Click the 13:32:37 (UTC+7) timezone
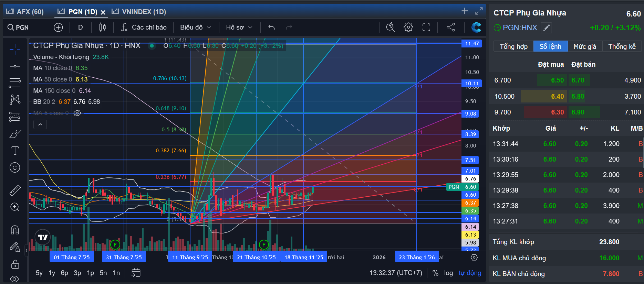 396,273
